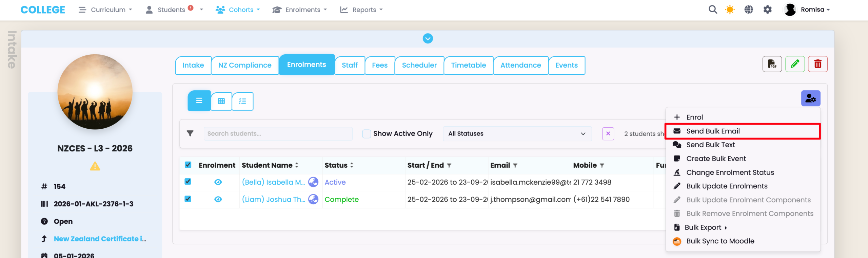Select Send Bulk Email from menu
Image resolution: width=868 pixels, height=258 pixels.
tap(713, 131)
